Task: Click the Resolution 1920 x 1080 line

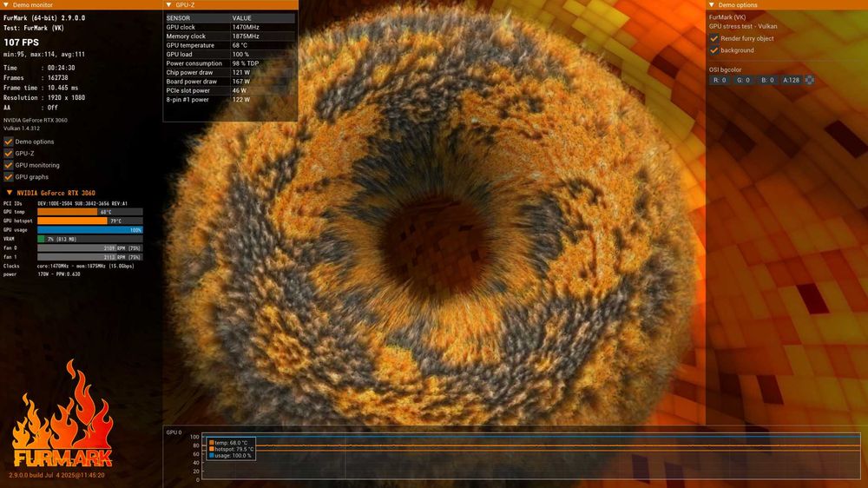Action: point(44,97)
